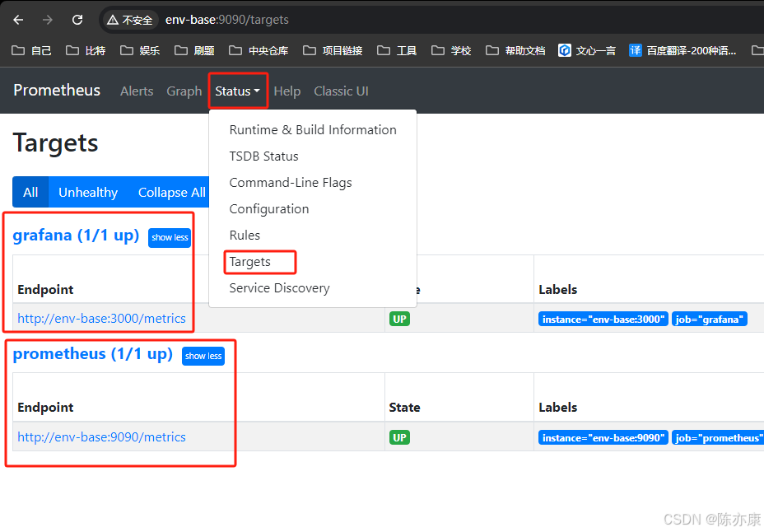Filter to Unhealthy targets
This screenshot has width=764, height=532.
[x=88, y=192]
